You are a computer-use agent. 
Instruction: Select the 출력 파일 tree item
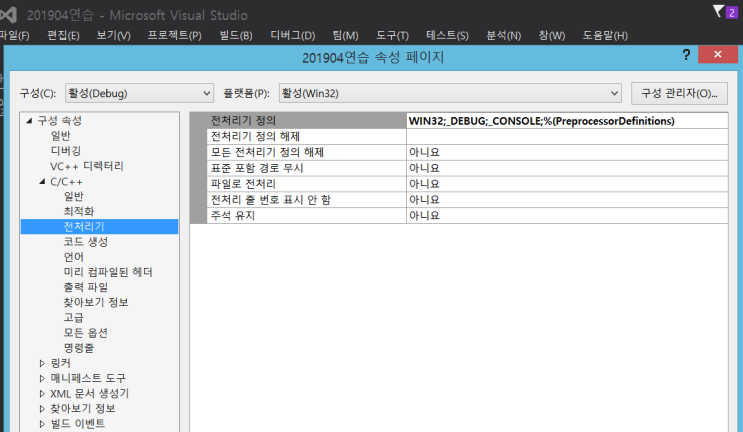pyautogui.click(x=86, y=287)
